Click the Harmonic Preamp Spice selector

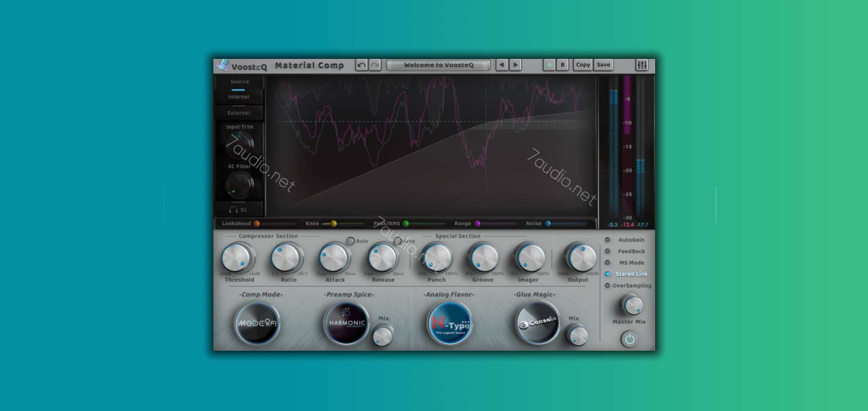point(346,323)
